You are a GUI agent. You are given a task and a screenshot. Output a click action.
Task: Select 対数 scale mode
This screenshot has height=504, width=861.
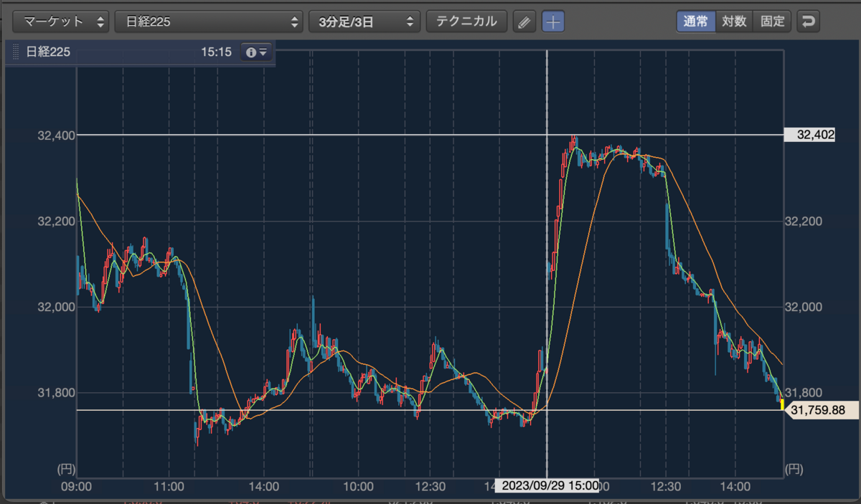click(735, 22)
